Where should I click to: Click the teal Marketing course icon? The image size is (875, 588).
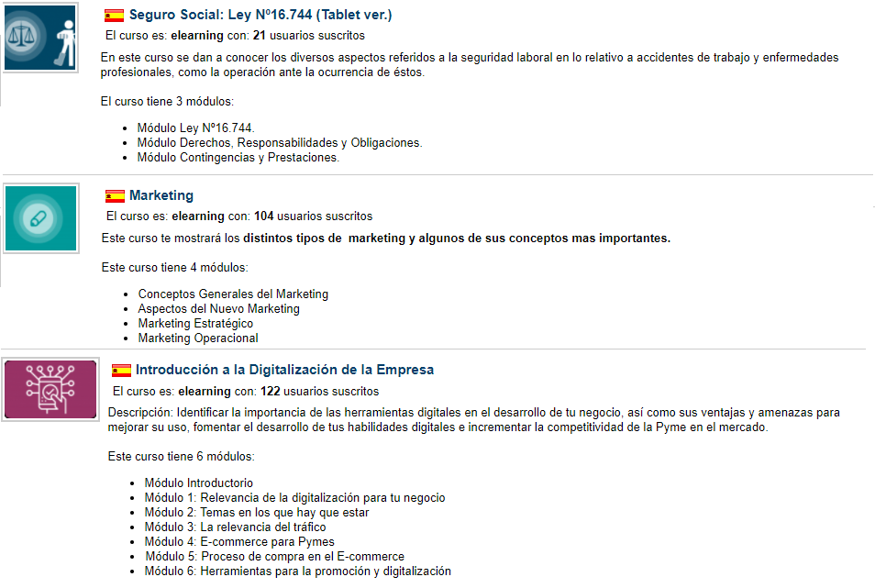pyautogui.click(x=40, y=218)
